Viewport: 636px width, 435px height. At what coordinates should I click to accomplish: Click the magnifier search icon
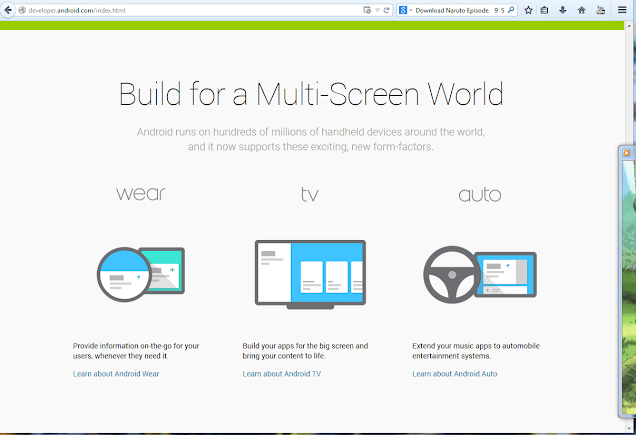pyautogui.click(x=511, y=10)
